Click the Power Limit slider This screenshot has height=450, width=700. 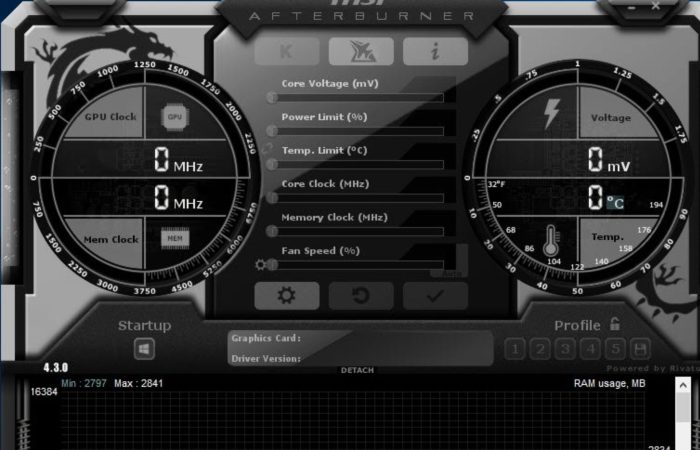click(x=357, y=131)
